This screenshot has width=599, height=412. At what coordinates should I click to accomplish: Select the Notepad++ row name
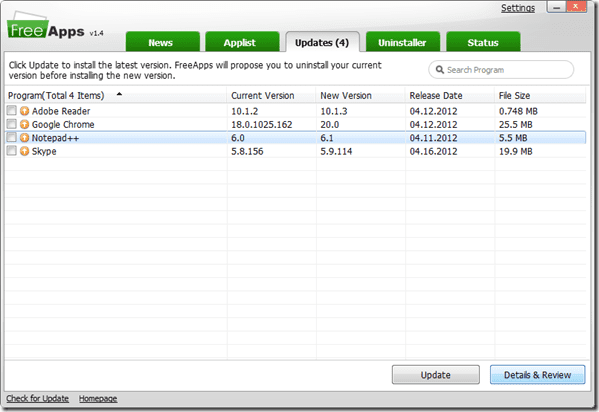tap(55, 138)
